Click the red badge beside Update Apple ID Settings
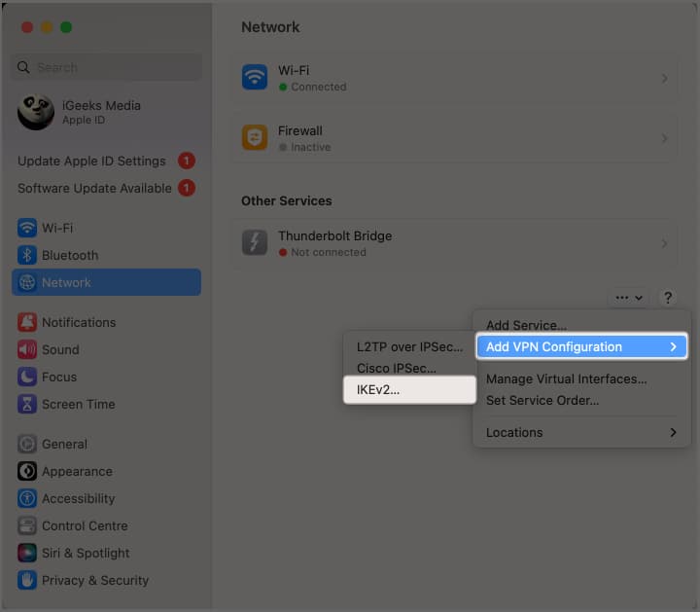Image resolution: width=700 pixels, height=612 pixels. tap(187, 161)
